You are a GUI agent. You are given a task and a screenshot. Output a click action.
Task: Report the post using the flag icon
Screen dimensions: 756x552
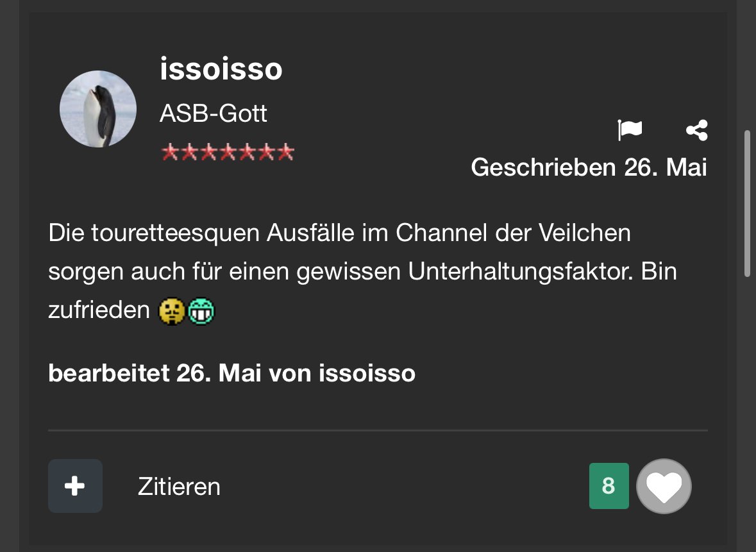click(630, 130)
